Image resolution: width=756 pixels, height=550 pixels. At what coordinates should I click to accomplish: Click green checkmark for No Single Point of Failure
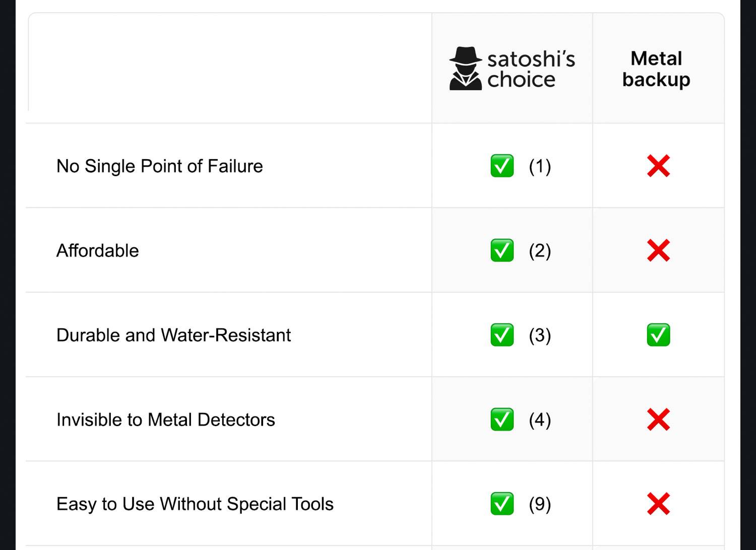coord(502,166)
